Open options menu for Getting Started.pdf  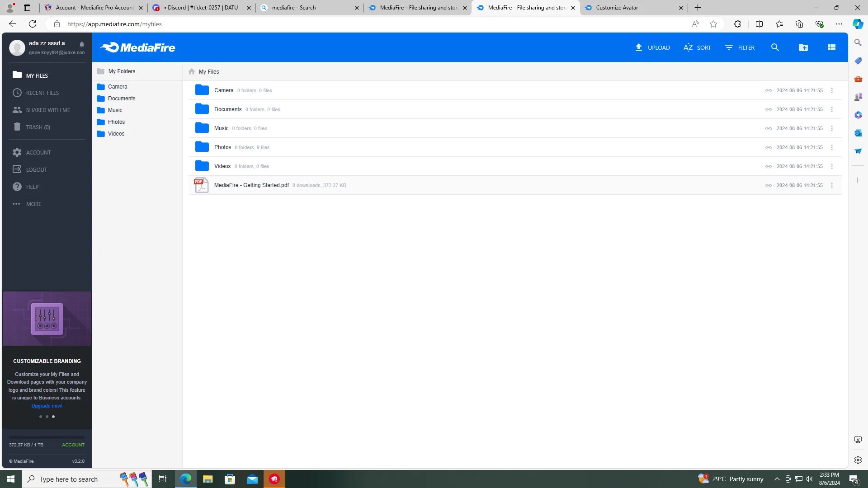tap(832, 185)
